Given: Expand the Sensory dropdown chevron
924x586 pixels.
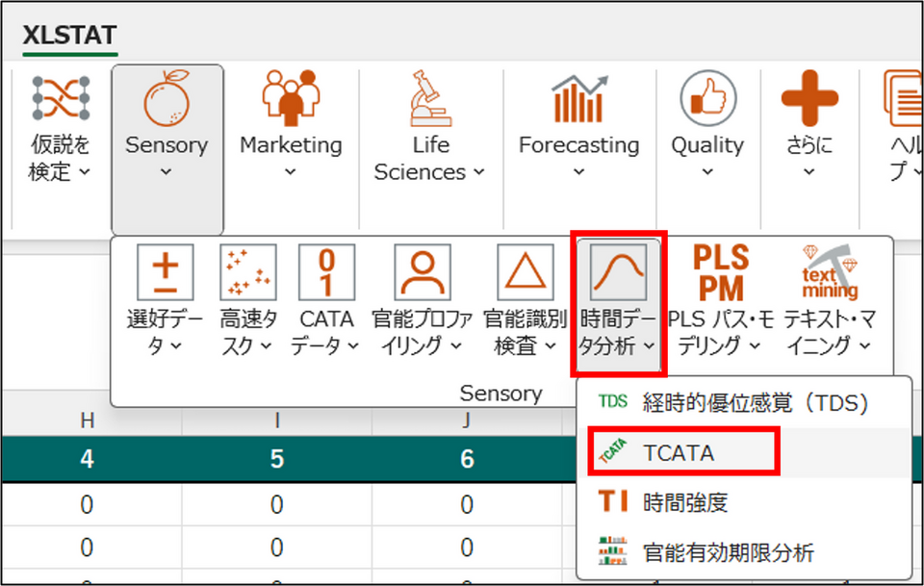Looking at the screenshot, I should pyautogui.click(x=167, y=172).
